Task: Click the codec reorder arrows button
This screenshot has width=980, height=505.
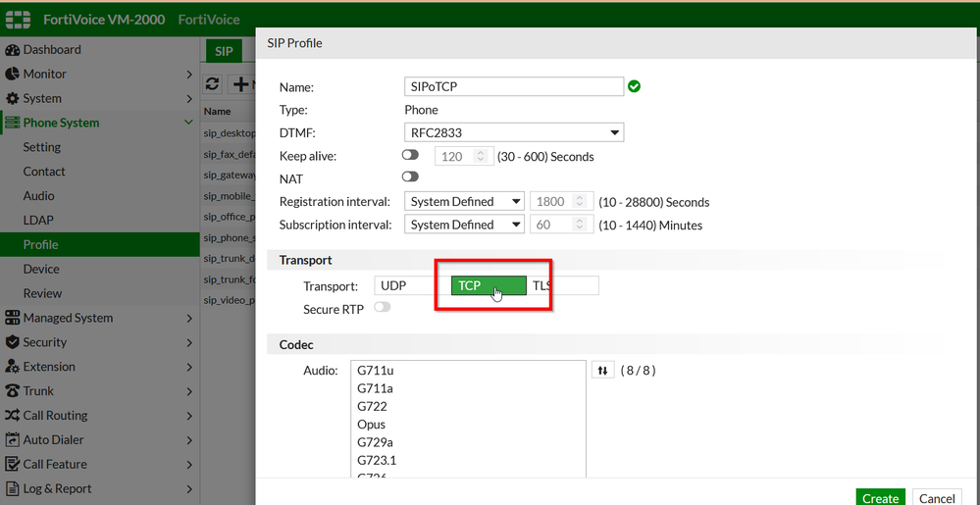Action: point(602,370)
